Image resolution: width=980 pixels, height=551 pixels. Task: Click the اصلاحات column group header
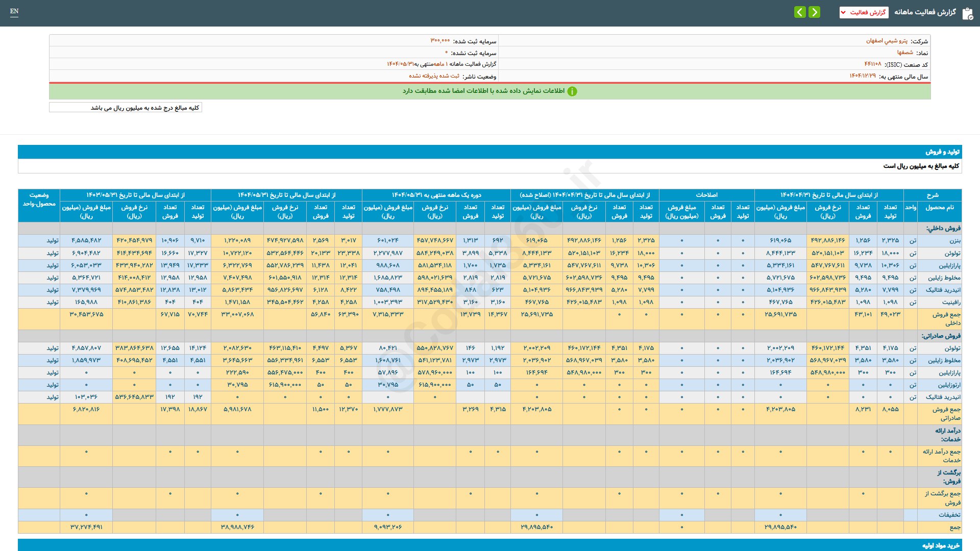[x=706, y=195]
